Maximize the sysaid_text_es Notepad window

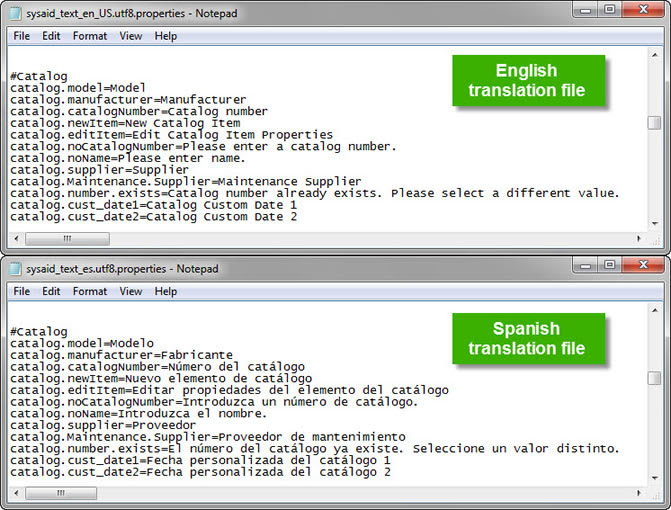[x=609, y=265]
